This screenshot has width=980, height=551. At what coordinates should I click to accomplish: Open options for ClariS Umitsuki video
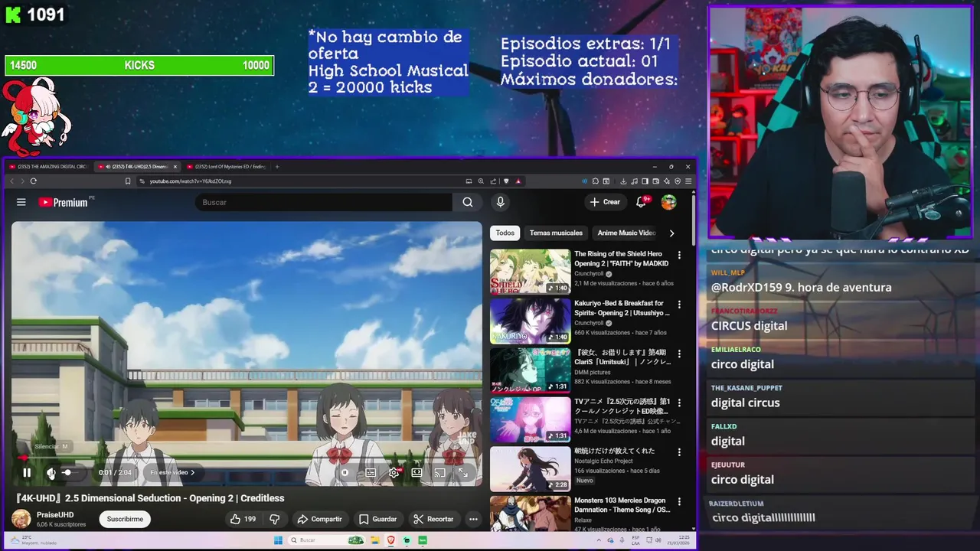tap(679, 354)
